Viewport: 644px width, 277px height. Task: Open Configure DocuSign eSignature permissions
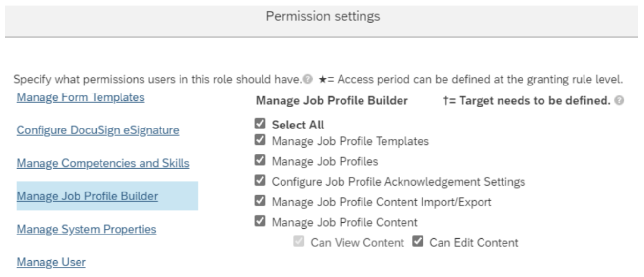click(x=98, y=130)
